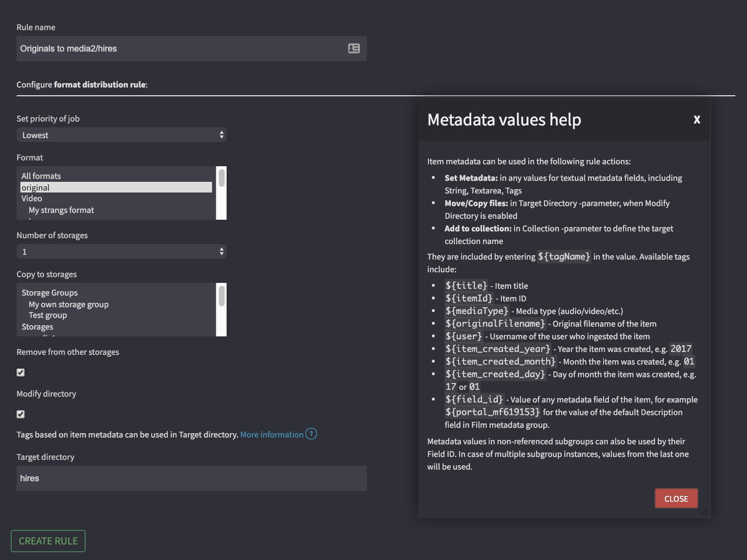This screenshot has width=747, height=560.
Task: Click the Move/Copy files bold label
Action: coord(476,203)
